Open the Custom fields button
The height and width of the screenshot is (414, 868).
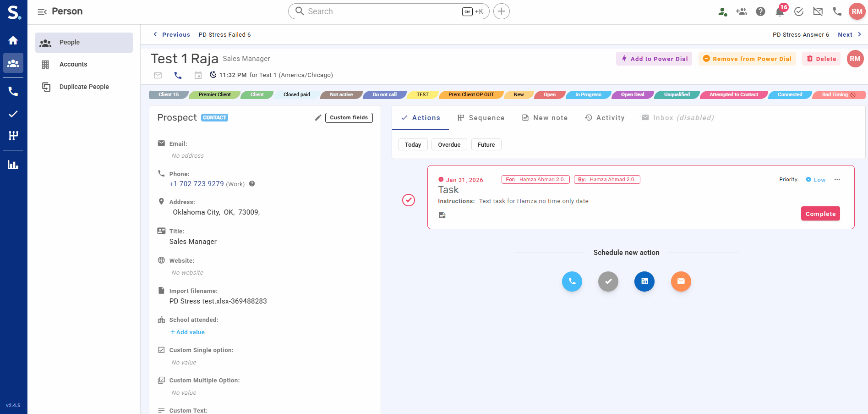tap(349, 118)
